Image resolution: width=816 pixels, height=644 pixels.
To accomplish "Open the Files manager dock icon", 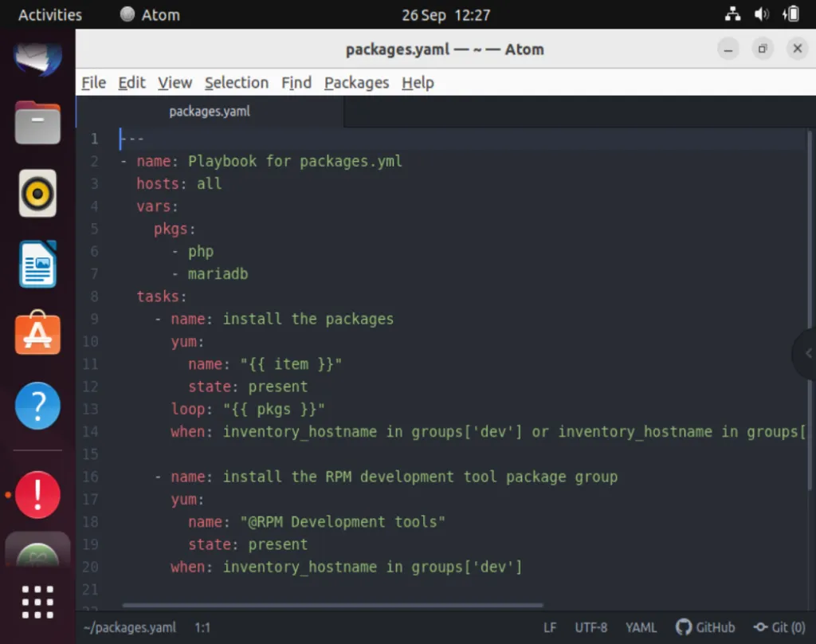I will coord(37,123).
